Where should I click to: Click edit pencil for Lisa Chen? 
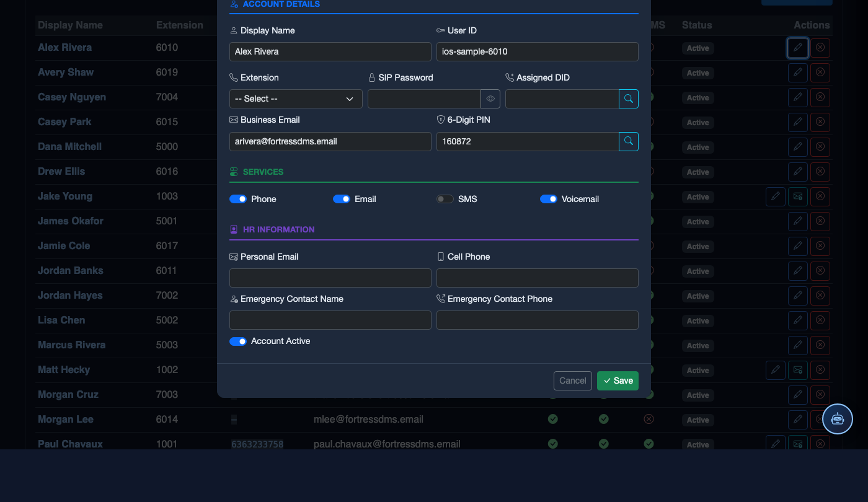click(x=798, y=320)
